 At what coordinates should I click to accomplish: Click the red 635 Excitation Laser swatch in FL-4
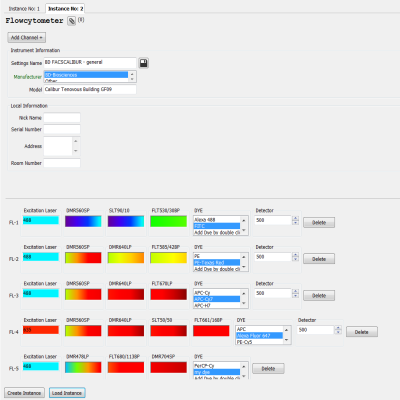coord(41,330)
